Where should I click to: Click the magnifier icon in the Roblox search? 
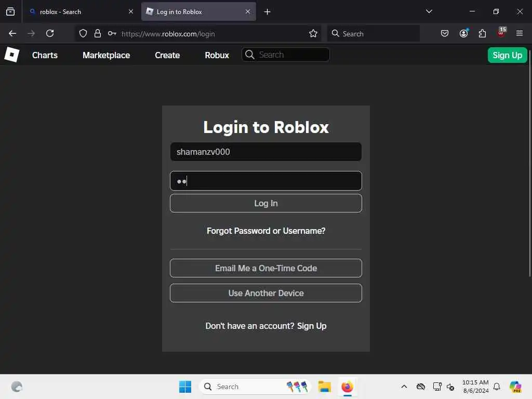click(x=250, y=55)
